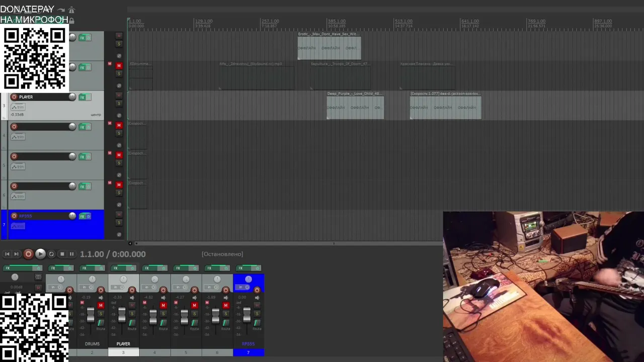Open input selector on PLAYER mixer strip
The height and width of the screenshot is (362, 644).
[117, 287]
